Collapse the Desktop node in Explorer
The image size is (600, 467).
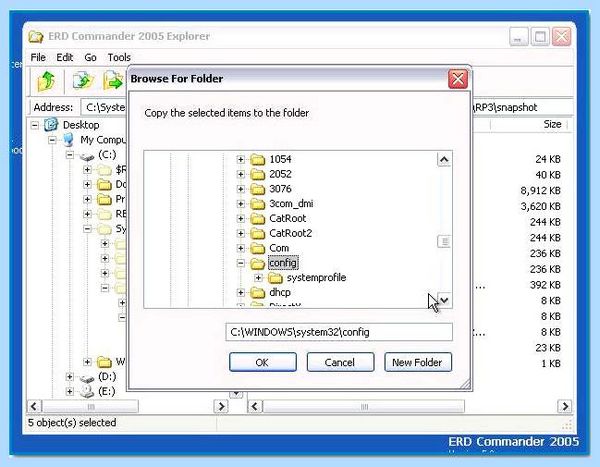pos(34,125)
